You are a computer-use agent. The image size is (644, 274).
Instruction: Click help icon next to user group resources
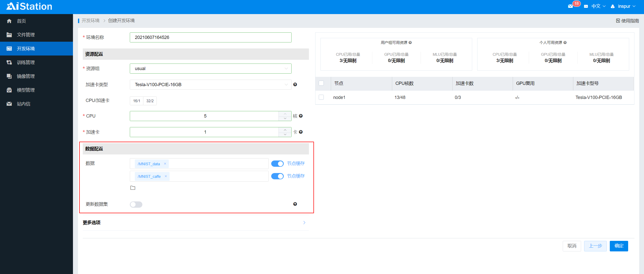pyautogui.click(x=410, y=43)
